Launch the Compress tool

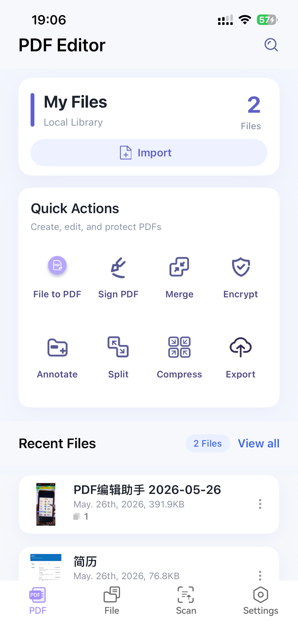(x=179, y=357)
